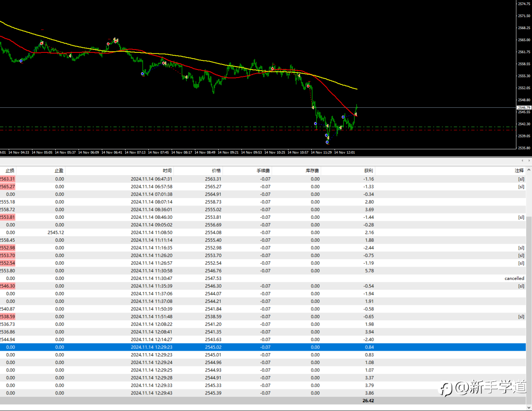Image resolution: width=532 pixels, height=411 pixels.
Task: Click the 库存费 column header
Action: [x=312, y=171]
